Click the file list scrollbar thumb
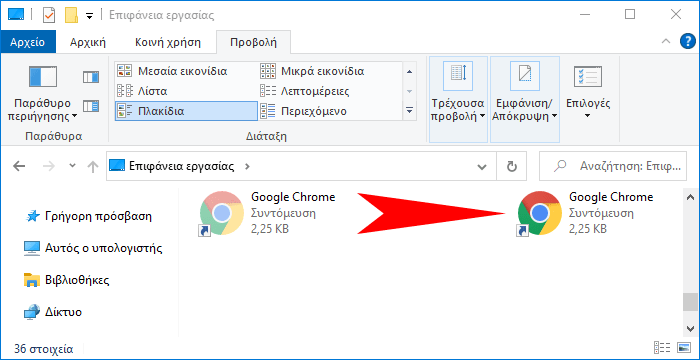The width and height of the screenshot is (700, 360). (x=690, y=302)
